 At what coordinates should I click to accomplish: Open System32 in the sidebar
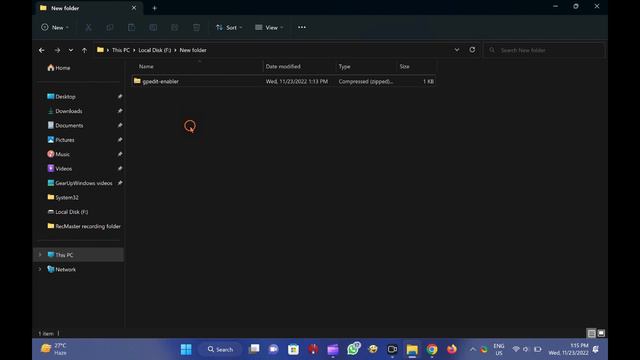click(x=63, y=198)
